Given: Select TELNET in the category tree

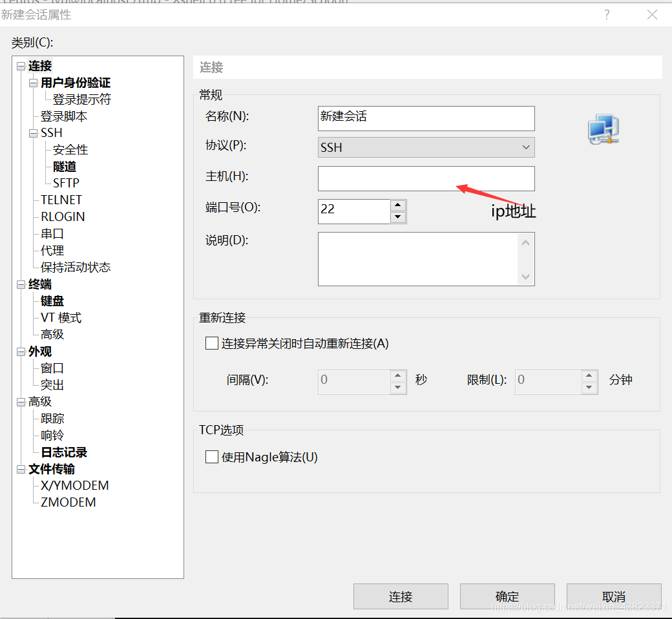Looking at the screenshot, I should click(61, 200).
